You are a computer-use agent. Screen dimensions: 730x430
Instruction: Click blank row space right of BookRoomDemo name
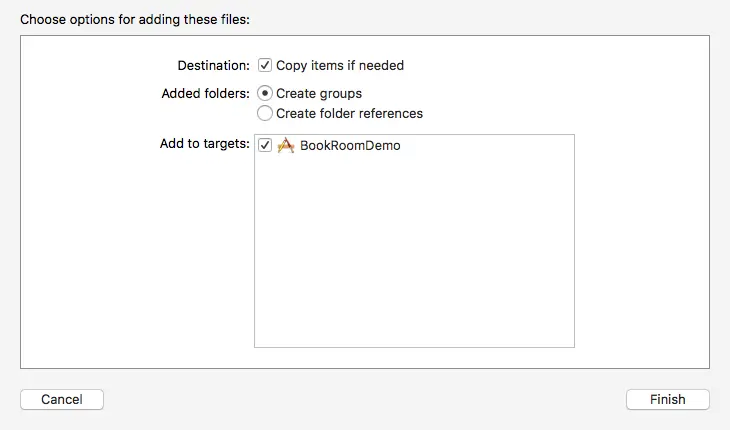[x=490, y=145]
